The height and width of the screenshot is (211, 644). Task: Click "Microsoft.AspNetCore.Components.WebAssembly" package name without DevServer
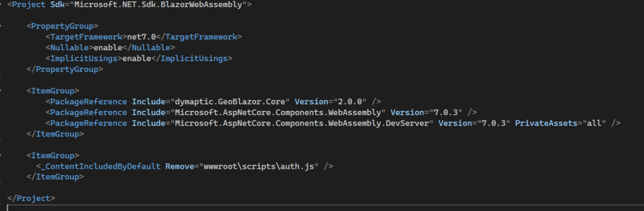278,112
